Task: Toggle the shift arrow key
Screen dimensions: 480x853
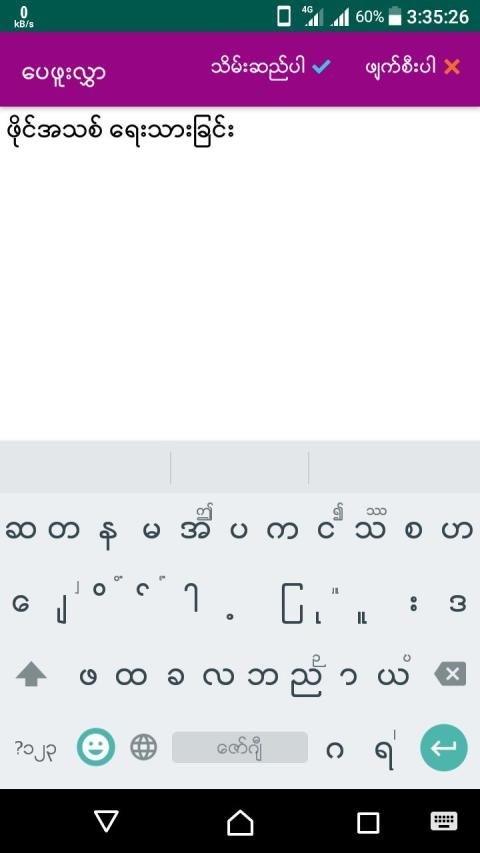Action: [31, 675]
